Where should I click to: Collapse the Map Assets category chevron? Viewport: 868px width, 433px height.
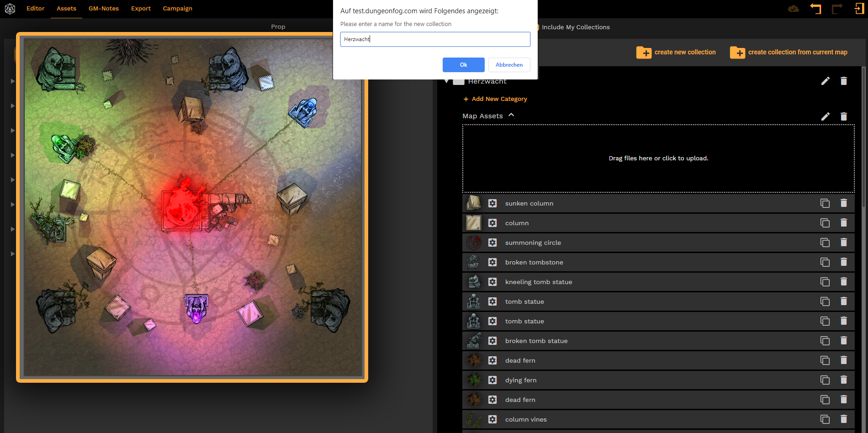[511, 115]
